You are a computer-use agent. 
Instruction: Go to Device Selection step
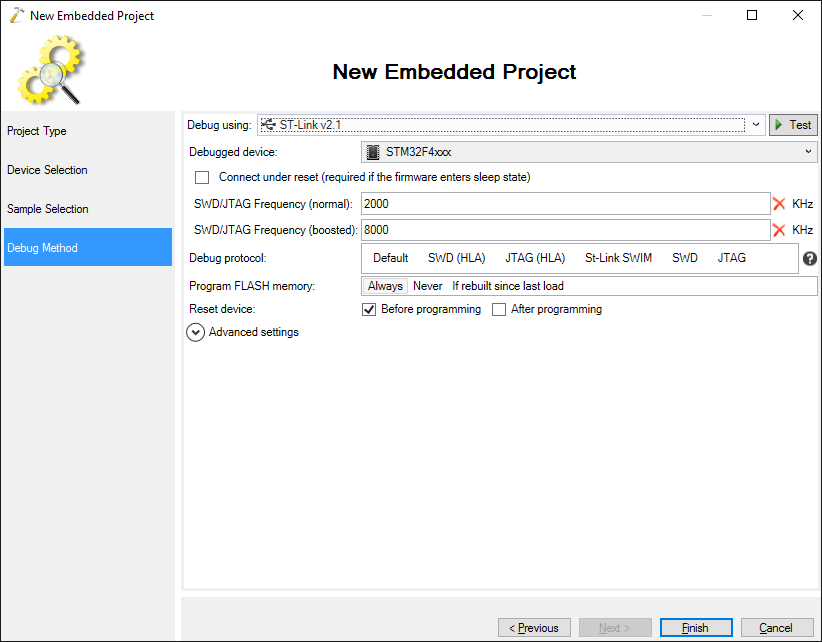[x=88, y=170]
